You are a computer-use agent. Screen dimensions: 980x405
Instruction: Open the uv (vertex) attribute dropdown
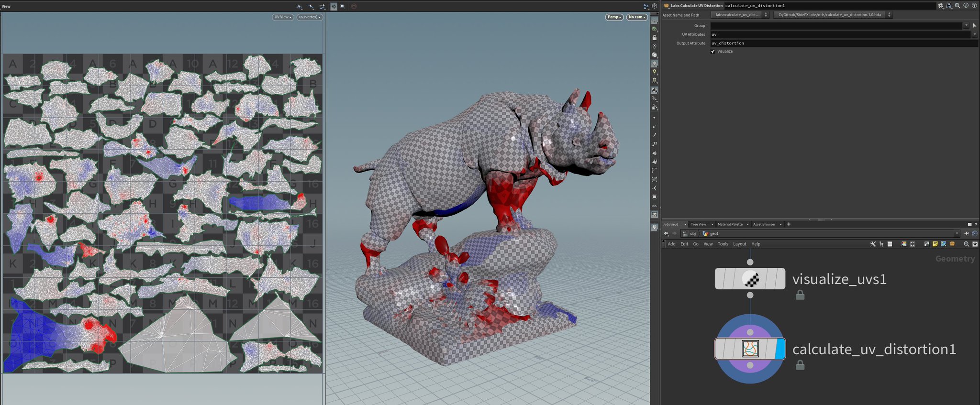tap(310, 17)
